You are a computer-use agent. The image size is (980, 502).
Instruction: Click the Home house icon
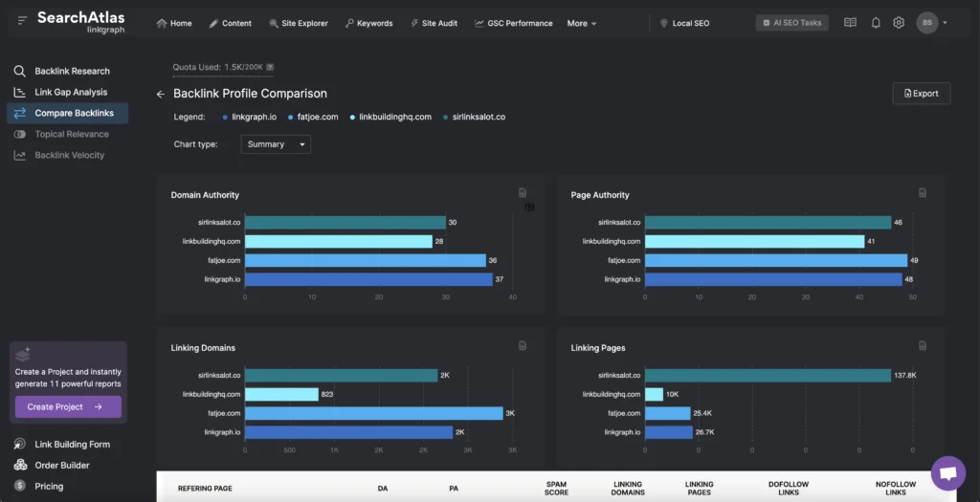162,23
